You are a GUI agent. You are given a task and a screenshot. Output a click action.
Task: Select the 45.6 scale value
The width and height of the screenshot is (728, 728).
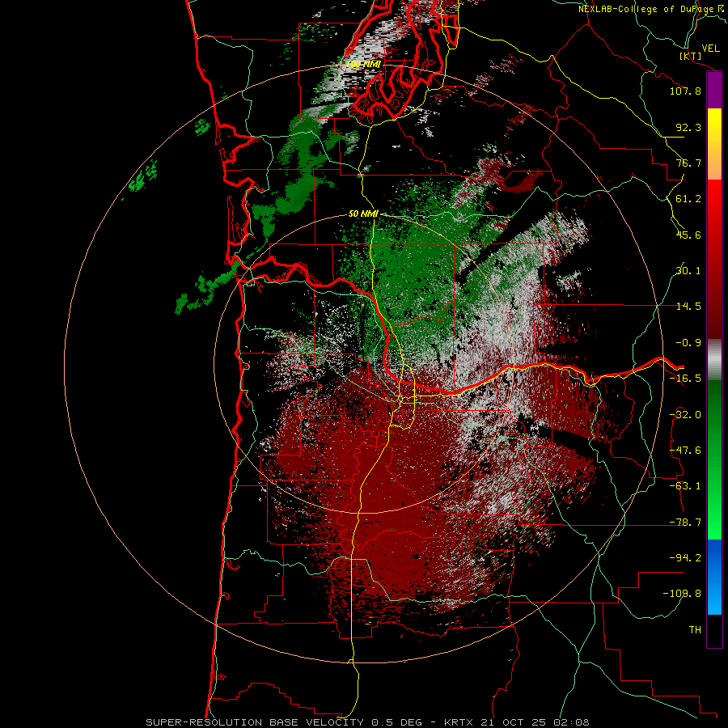[x=688, y=235]
